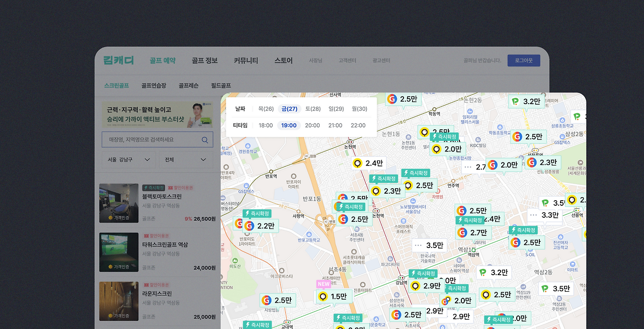Select the 2.2만 Golfzon map marker
This screenshot has width=644, height=329.
point(260,226)
